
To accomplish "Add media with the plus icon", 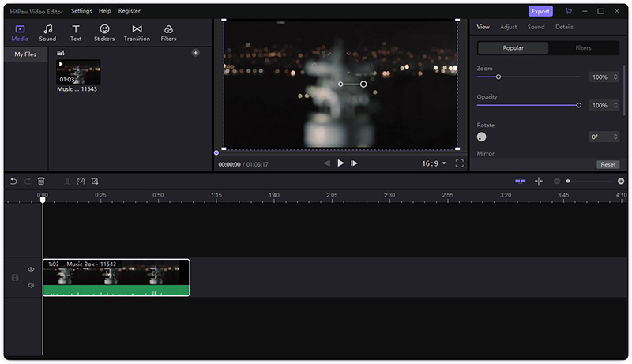I will (x=195, y=53).
